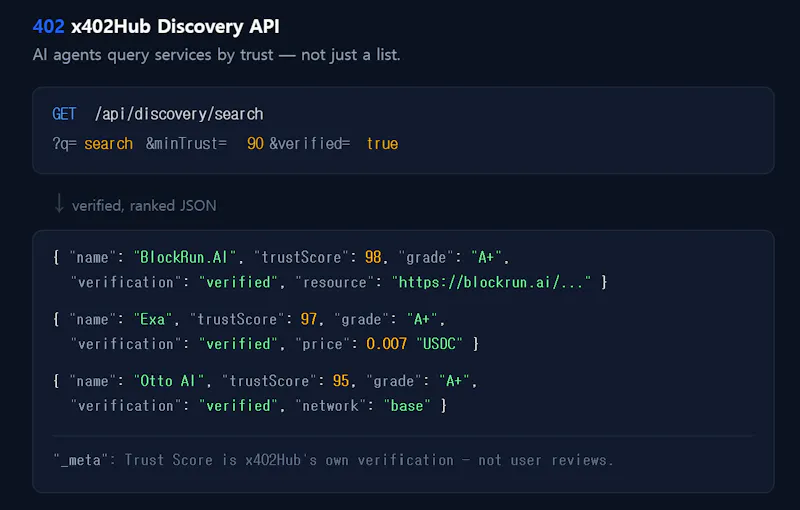Viewport: 800px width, 510px height.
Task: Click the x402Hub Discovery API heading
Action: tap(175, 27)
